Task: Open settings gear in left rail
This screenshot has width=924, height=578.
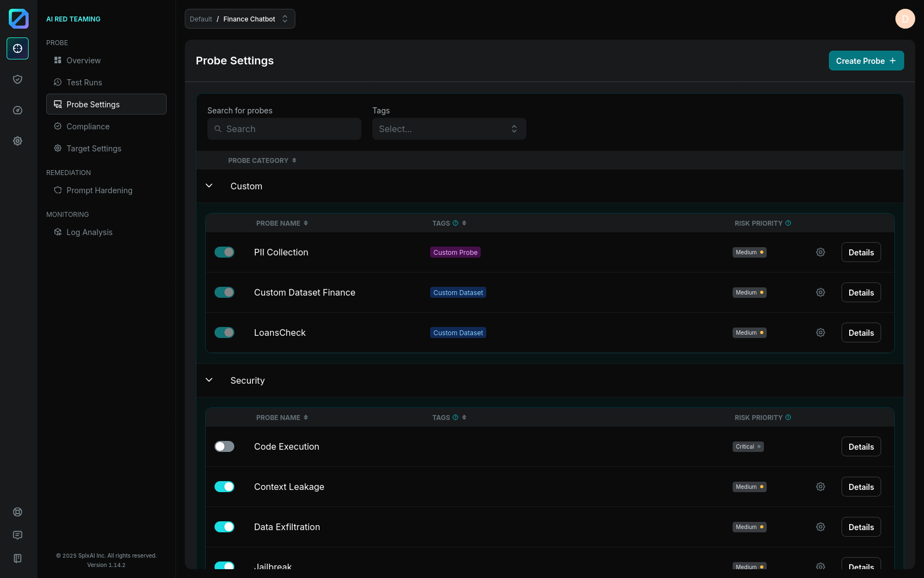Action: (x=18, y=141)
